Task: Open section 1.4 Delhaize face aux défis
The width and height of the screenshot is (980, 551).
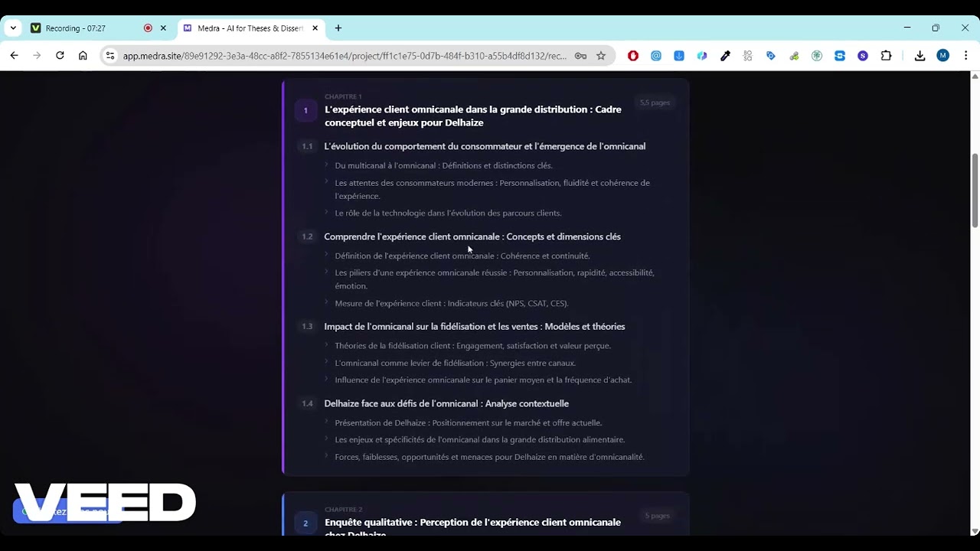Action: [x=446, y=403]
